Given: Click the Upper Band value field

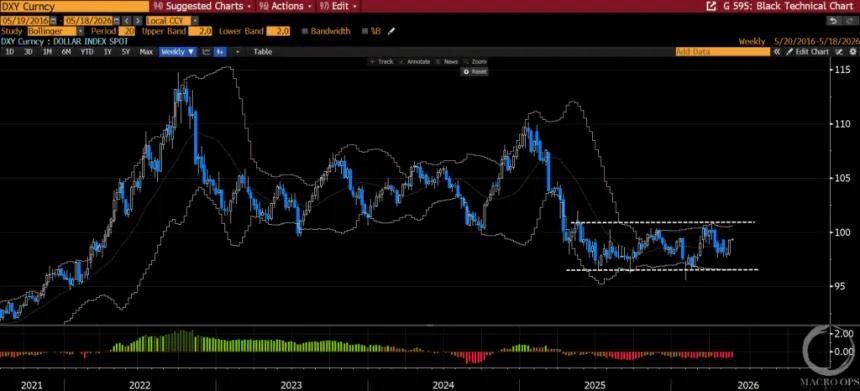Looking at the screenshot, I should click(x=200, y=31).
